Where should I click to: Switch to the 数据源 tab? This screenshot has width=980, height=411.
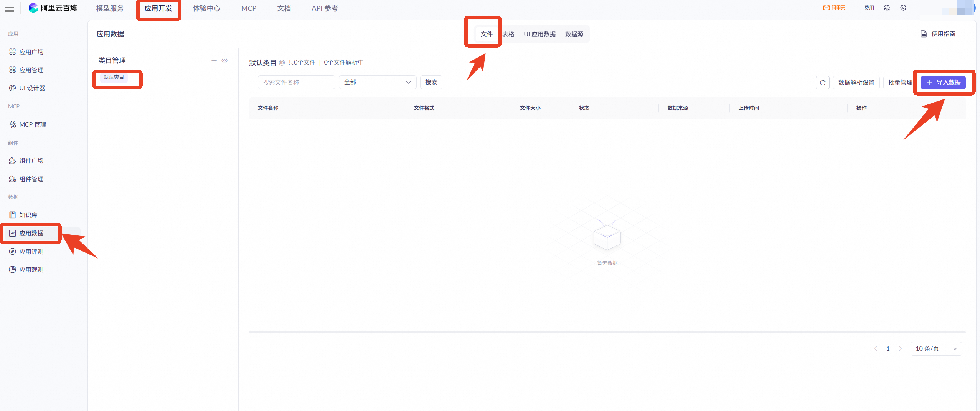574,34
